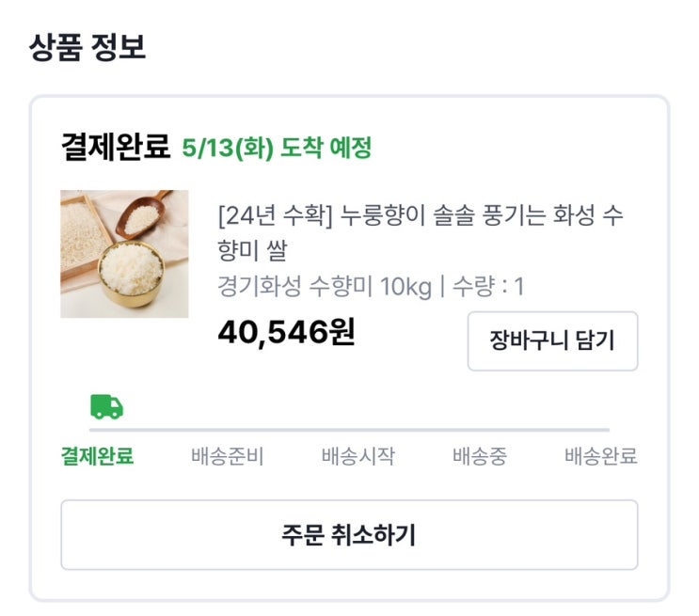Click the bold 결제완료 status heading
Viewport: 699px width, 616px height.
[115, 147]
